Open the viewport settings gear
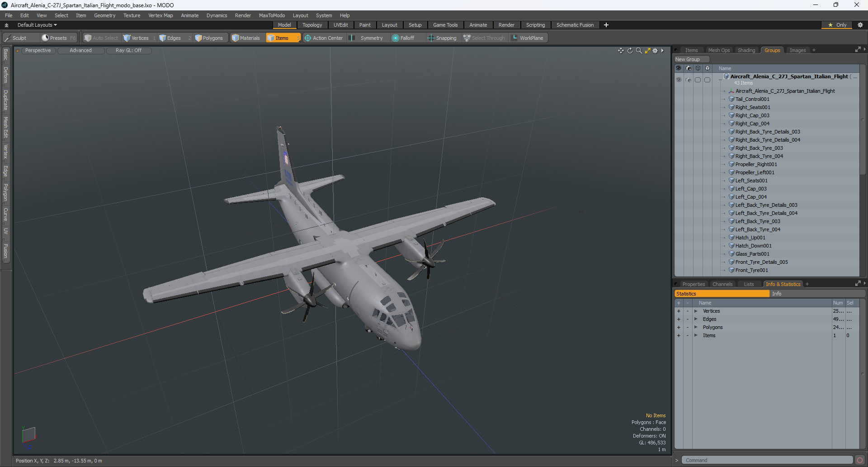 (655, 51)
